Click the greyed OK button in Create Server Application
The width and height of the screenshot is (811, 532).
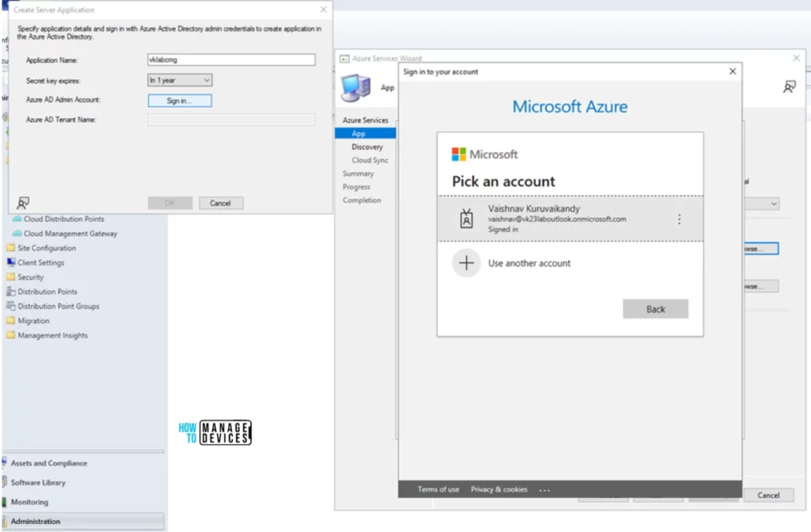pyautogui.click(x=169, y=203)
